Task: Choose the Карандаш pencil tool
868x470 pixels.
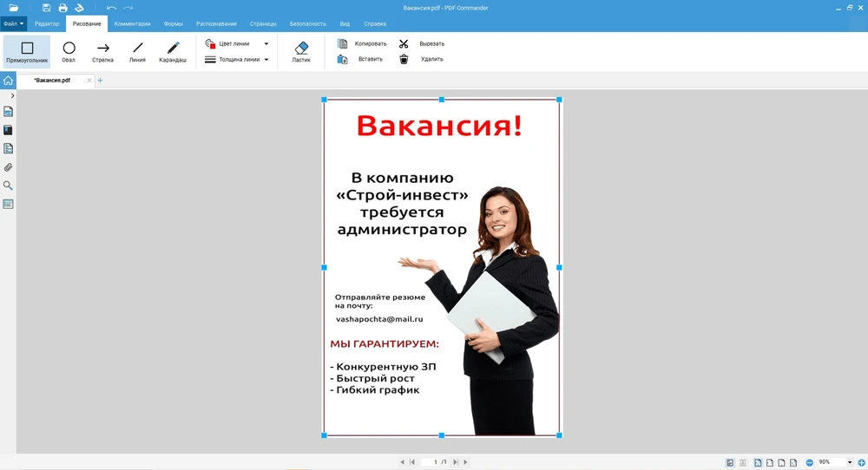Action: pyautogui.click(x=172, y=52)
